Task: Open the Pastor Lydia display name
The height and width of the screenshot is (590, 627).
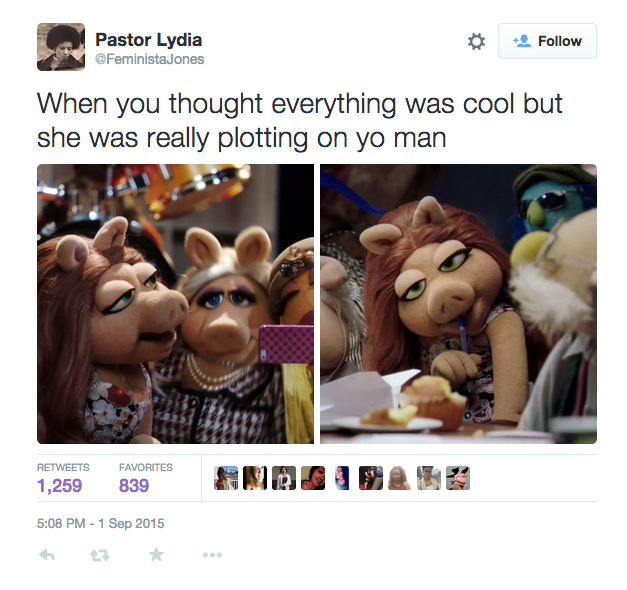Action: [x=148, y=40]
